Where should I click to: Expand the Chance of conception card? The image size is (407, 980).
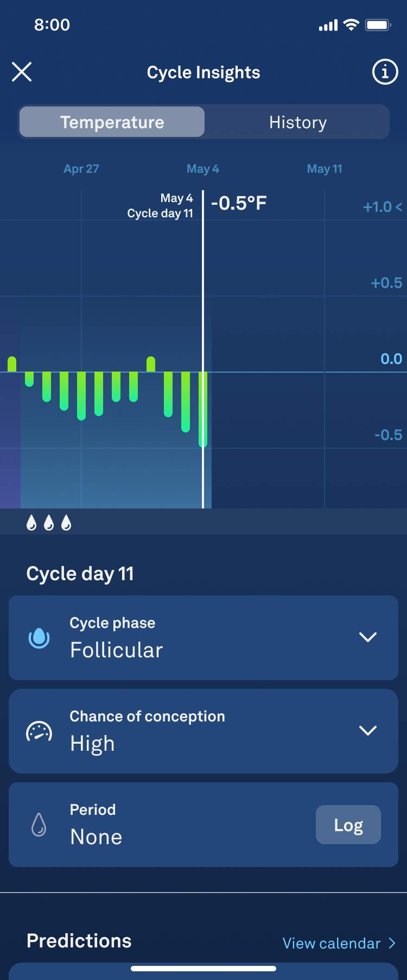point(367,731)
